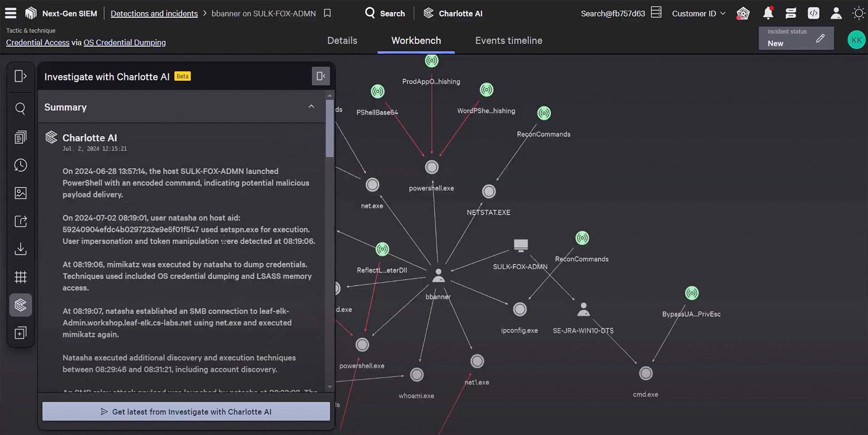Select the net1.exe process node
This screenshot has width=868, height=435.
477,361
